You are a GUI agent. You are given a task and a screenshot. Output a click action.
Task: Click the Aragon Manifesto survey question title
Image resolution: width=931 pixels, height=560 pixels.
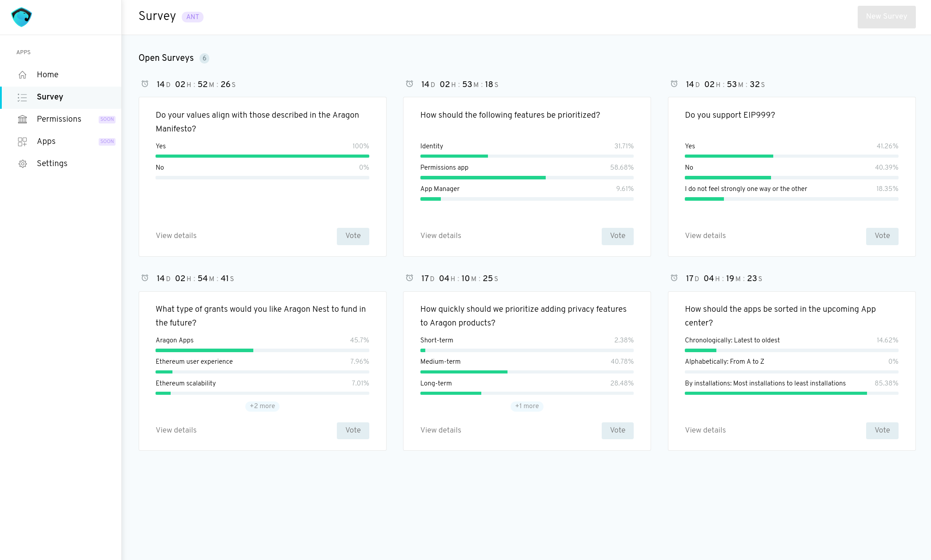(x=257, y=122)
